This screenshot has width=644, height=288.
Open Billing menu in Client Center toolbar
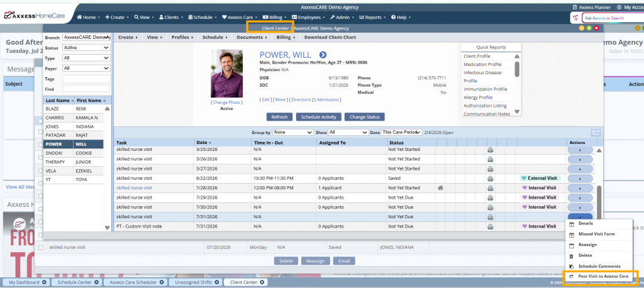(285, 37)
